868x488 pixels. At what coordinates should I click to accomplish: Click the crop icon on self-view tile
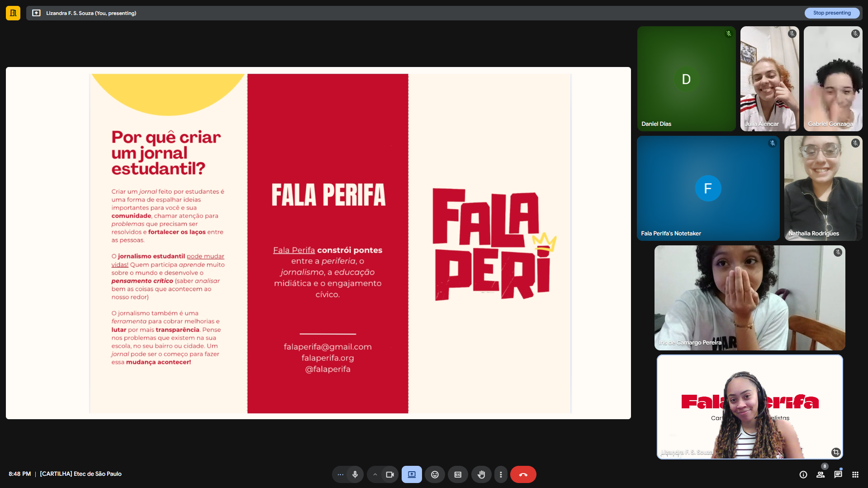pos(836,452)
